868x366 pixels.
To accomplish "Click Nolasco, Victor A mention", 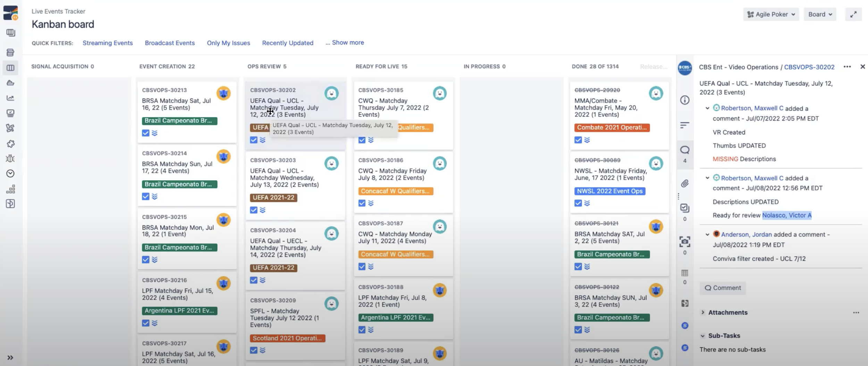I will click(787, 215).
